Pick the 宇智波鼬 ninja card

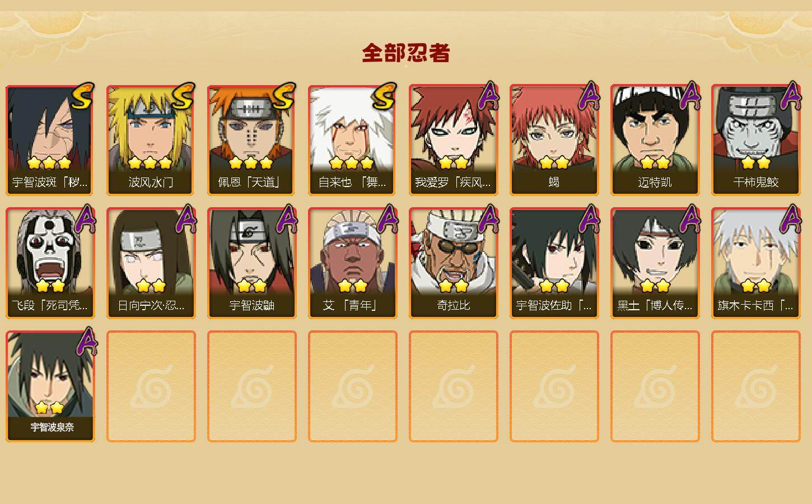[x=252, y=263]
